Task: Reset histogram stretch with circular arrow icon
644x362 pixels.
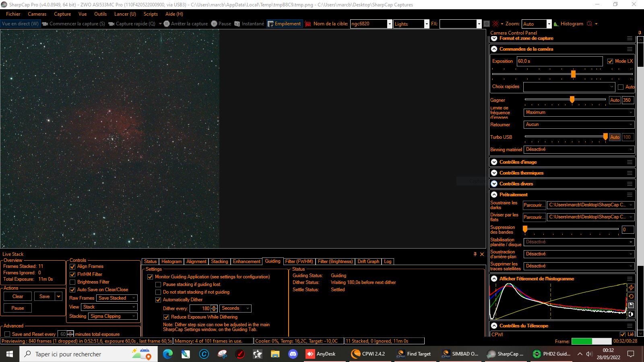Action: tap(631, 296)
